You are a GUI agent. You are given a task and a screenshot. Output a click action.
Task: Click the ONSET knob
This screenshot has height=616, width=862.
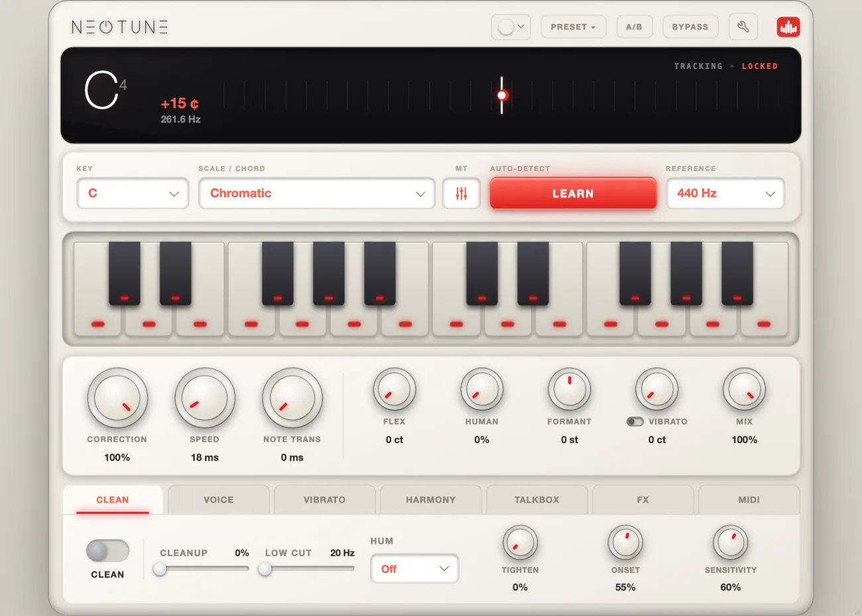click(x=625, y=543)
